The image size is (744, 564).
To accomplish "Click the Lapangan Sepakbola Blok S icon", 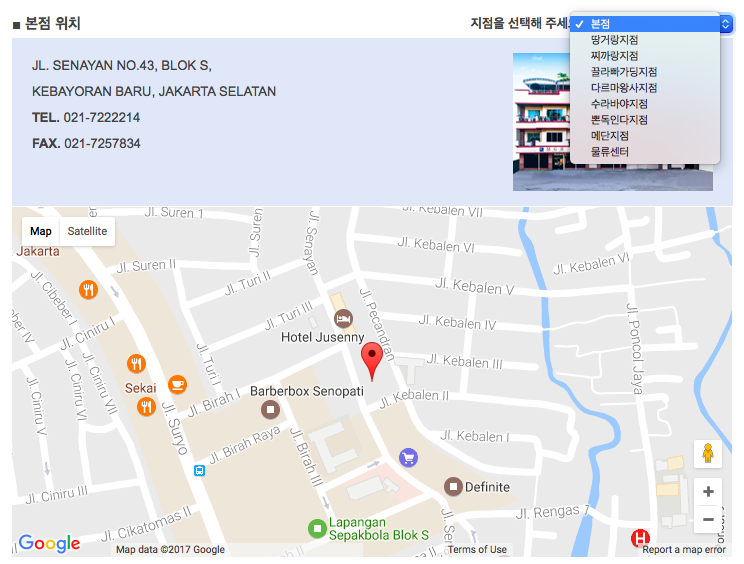I will coord(317,528).
